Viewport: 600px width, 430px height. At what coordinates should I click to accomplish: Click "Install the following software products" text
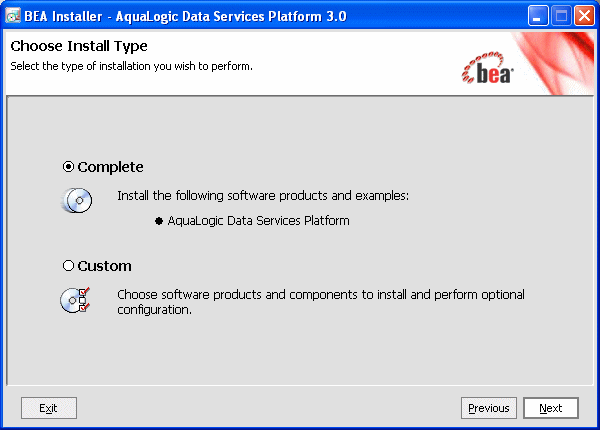click(263, 195)
